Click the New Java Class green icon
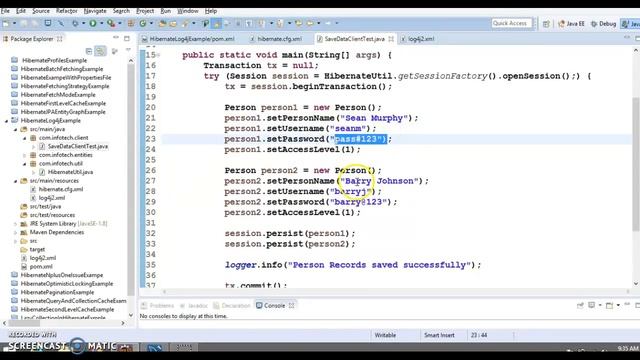Viewport: 640px width, 360px height. (x=143, y=24)
